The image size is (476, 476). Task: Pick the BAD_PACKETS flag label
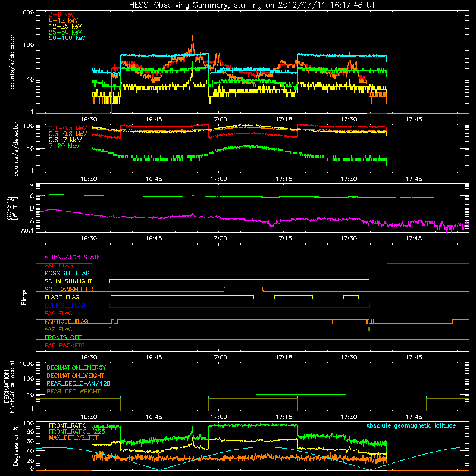click(65, 345)
